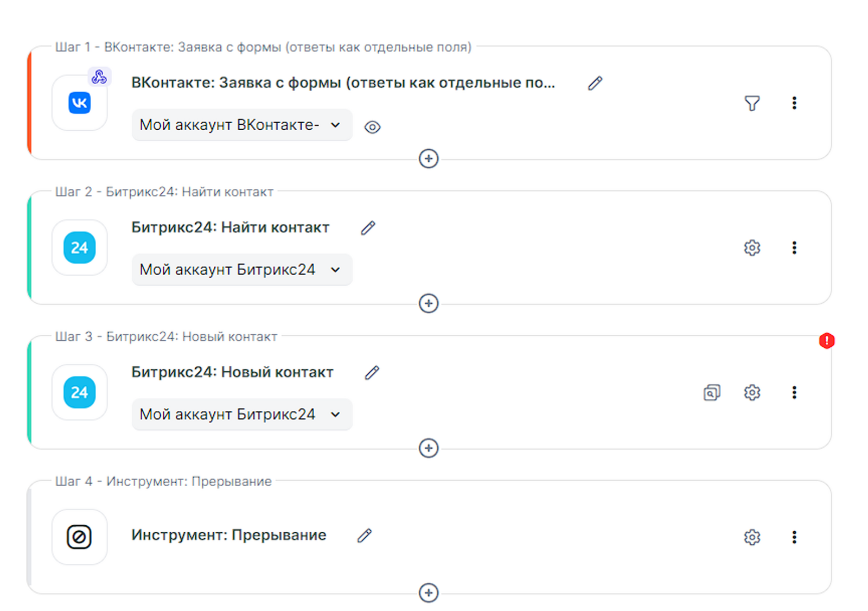Open three-dot menu for the Прерывание step
Viewport: 868px width, 611px height.
click(x=794, y=537)
